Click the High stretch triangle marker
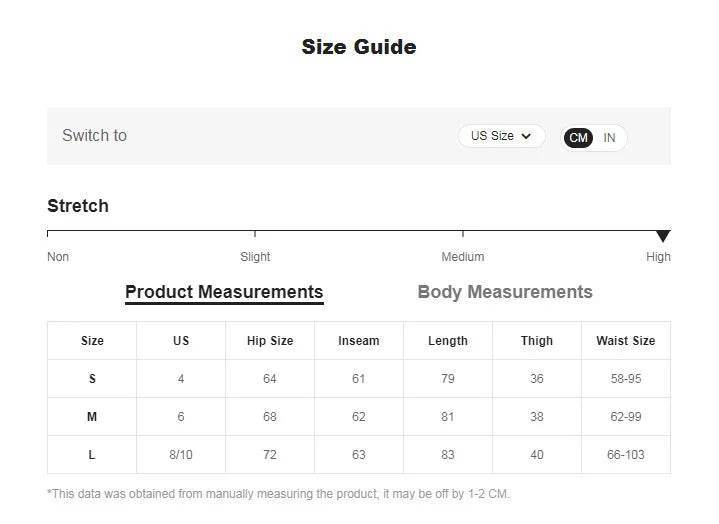 tap(663, 236)
